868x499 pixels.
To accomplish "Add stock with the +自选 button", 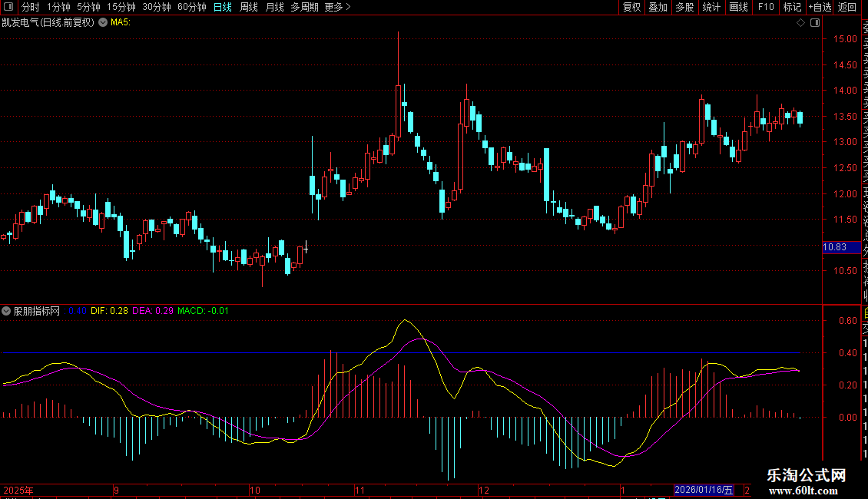I will point(819,8).
